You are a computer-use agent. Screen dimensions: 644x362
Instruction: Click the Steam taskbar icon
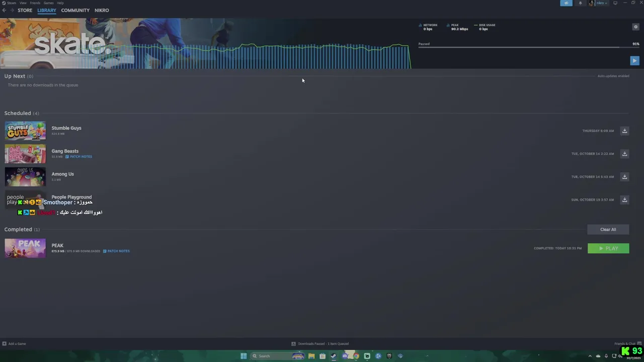pyautogui.click(x=334, y=356)
